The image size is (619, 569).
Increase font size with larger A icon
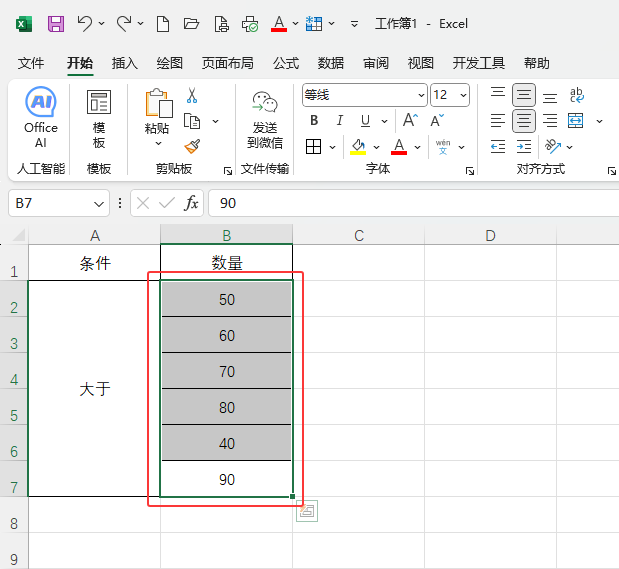coord(410,120)
